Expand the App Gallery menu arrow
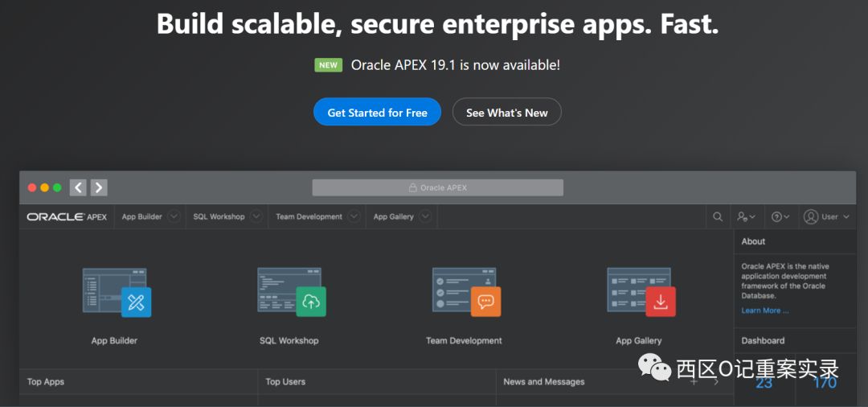 pos(425,216)
